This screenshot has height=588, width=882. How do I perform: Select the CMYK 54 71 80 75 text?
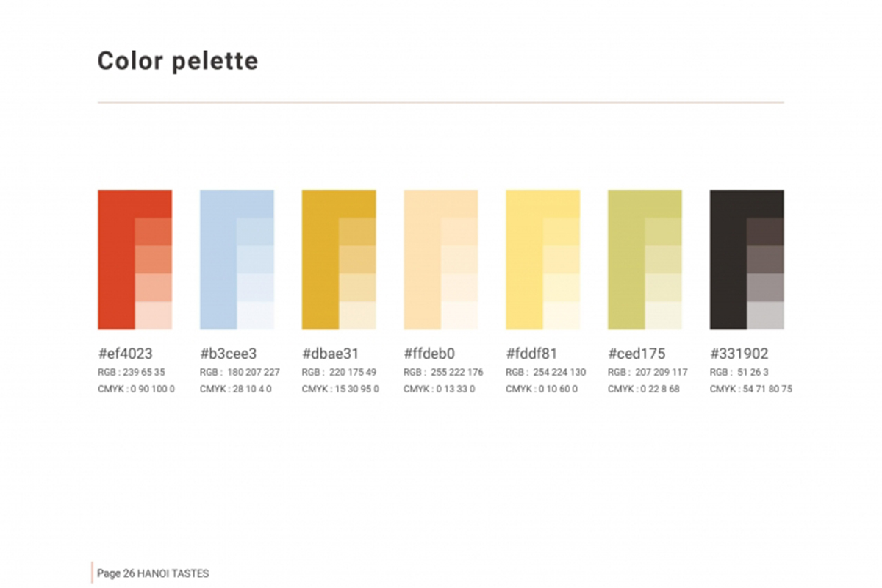(751, 389)
